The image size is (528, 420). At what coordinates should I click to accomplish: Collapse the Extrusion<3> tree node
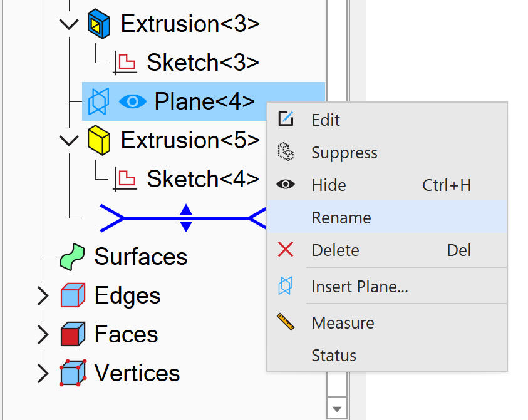67,24
